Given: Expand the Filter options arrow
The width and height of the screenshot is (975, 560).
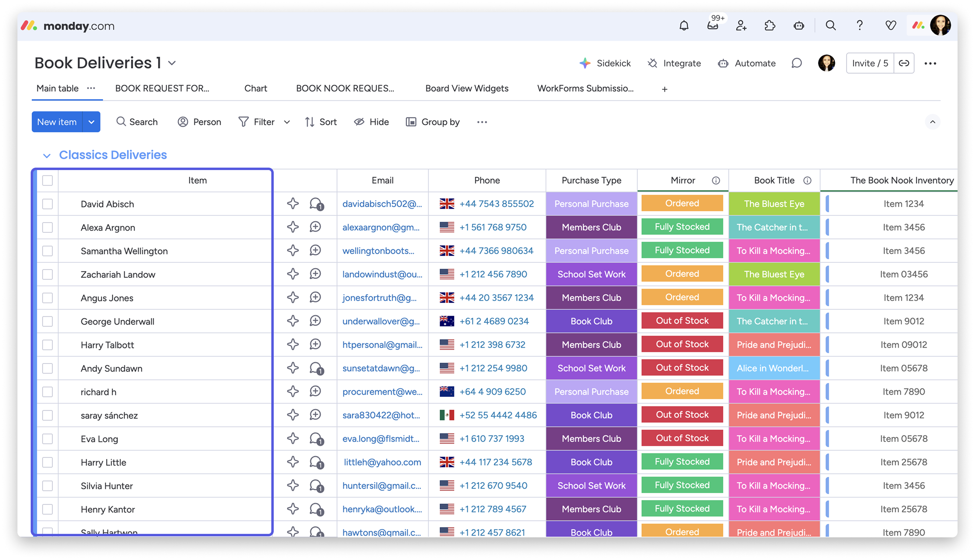Looking at the screenshot, I should [x=287, y=122].
